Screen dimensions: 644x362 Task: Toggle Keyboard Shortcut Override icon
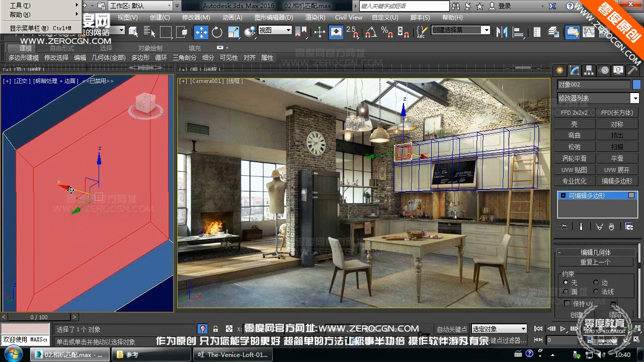pyautogui.click(x=336, y=32)
